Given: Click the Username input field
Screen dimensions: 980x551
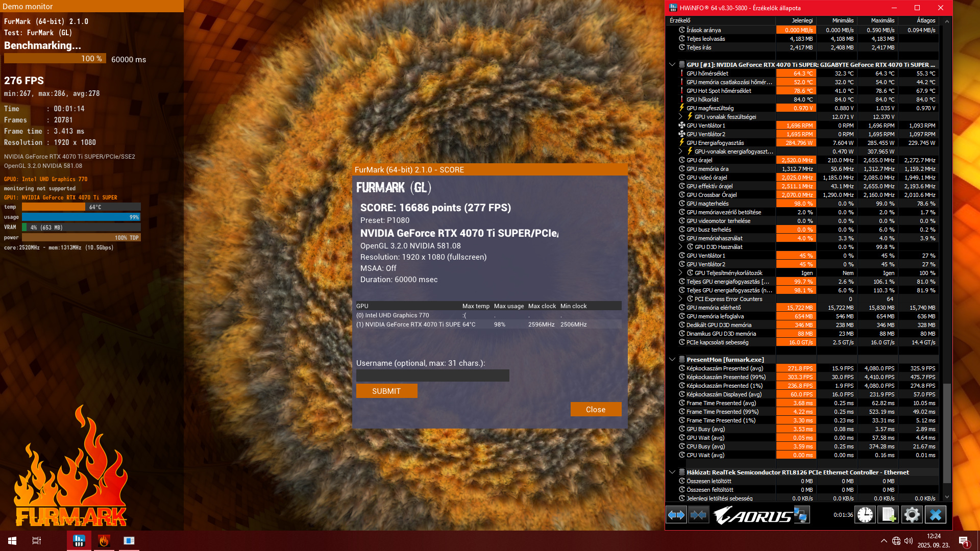Looking at the screenshot, I should pyautogui.click(x=432, y=376).
